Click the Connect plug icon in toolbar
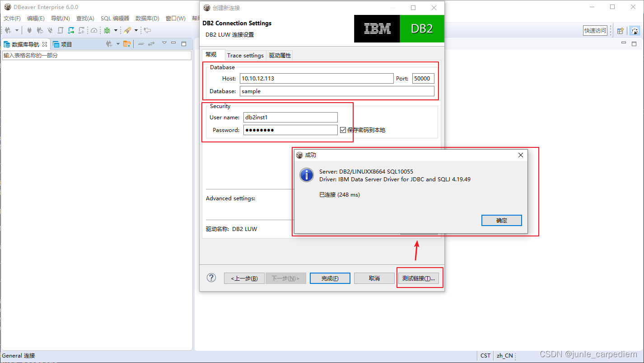The width and height of the screenshot is (644, 363). pyautogui.click(x=29, y=30)
